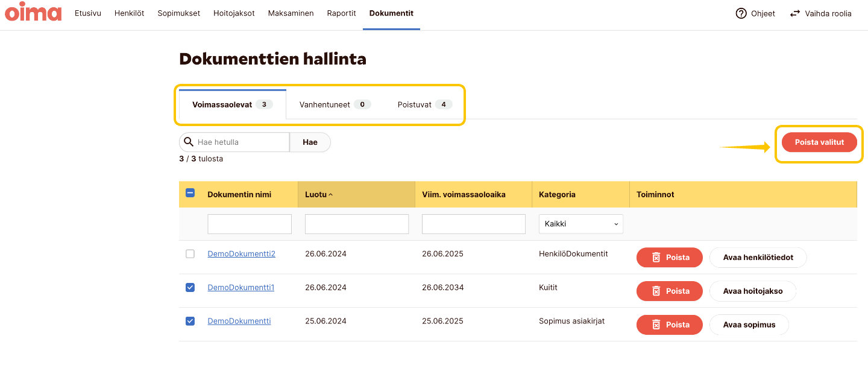Click the Kuitit category cell
This screenshot has width=868, height=368.
(x=548, y=288)
